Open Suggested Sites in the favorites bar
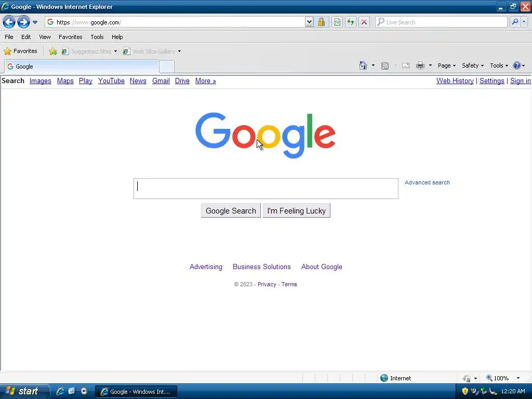 pos(89,51)
